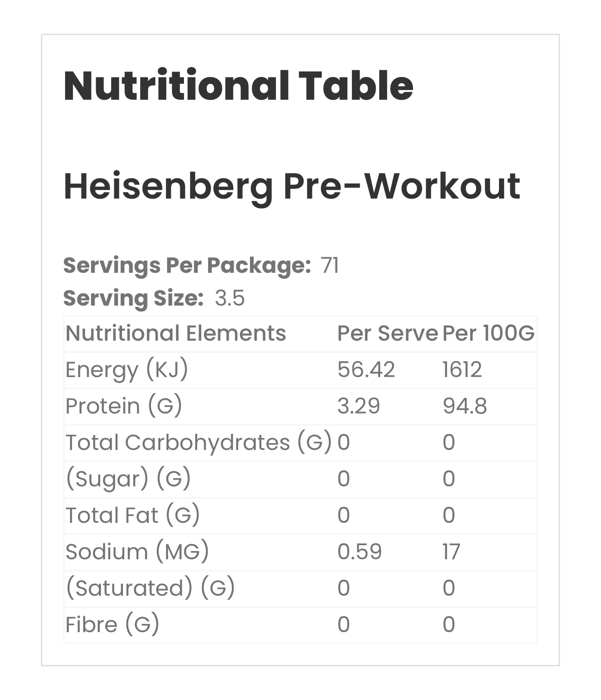This screenshot has height=700, width=601.
Task: Click the protein per 100G value 94.8
Action: coord(464,406)
